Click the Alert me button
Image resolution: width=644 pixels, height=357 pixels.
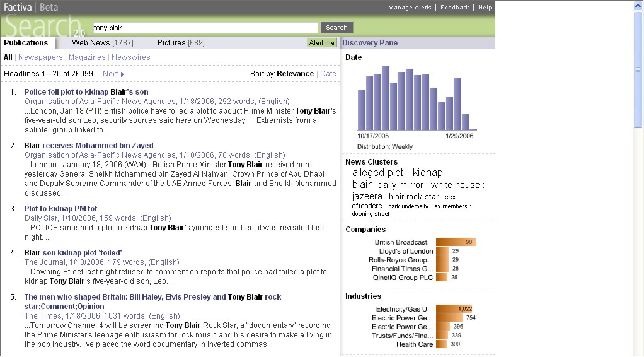[x=322, y=43]
